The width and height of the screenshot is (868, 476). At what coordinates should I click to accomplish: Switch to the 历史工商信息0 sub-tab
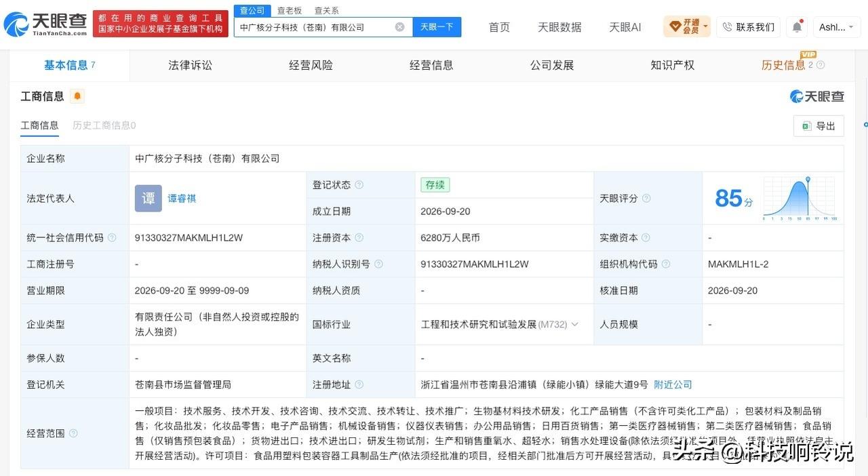(x=104, y=125)
